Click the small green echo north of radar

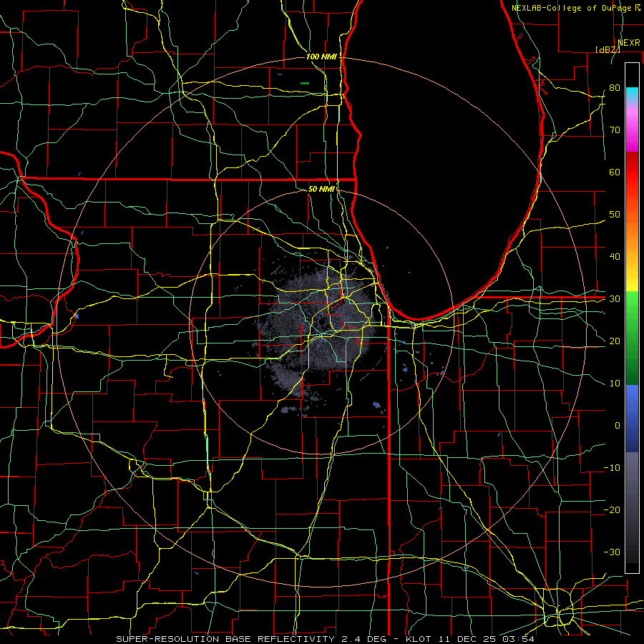point(305,84)
